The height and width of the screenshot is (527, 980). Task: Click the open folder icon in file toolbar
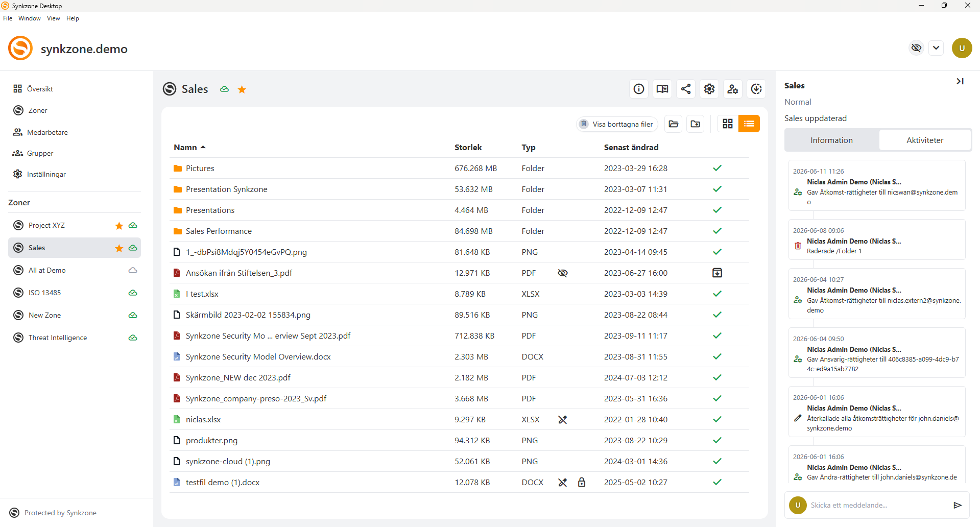674,124
